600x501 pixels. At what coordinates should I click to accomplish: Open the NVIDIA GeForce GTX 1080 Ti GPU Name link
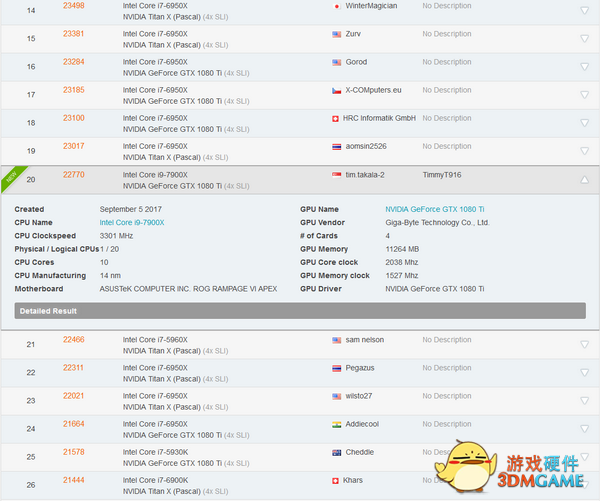click(x=435, y=209)
